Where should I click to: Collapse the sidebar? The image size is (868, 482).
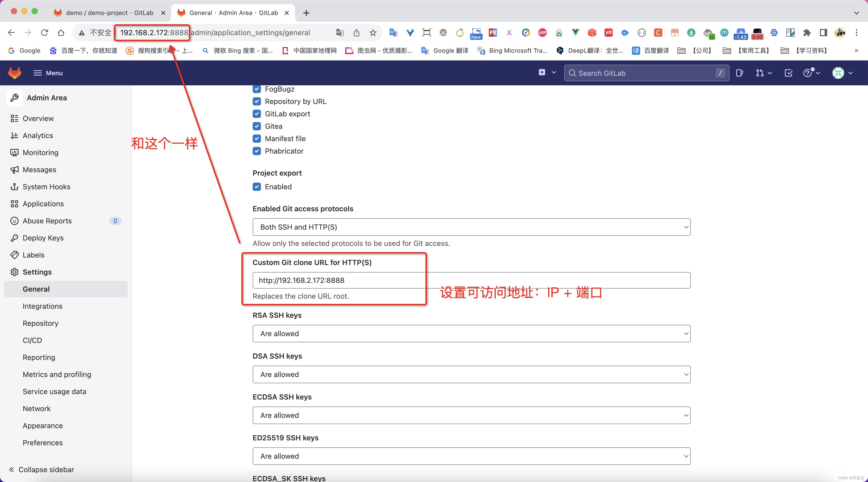pos(41,470)
